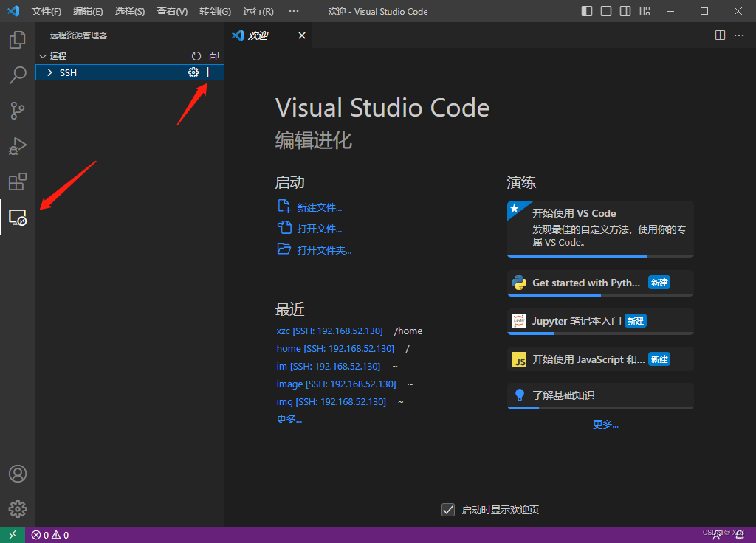
Task: Click the Run and Debug icon
Action: pos(17,146)
